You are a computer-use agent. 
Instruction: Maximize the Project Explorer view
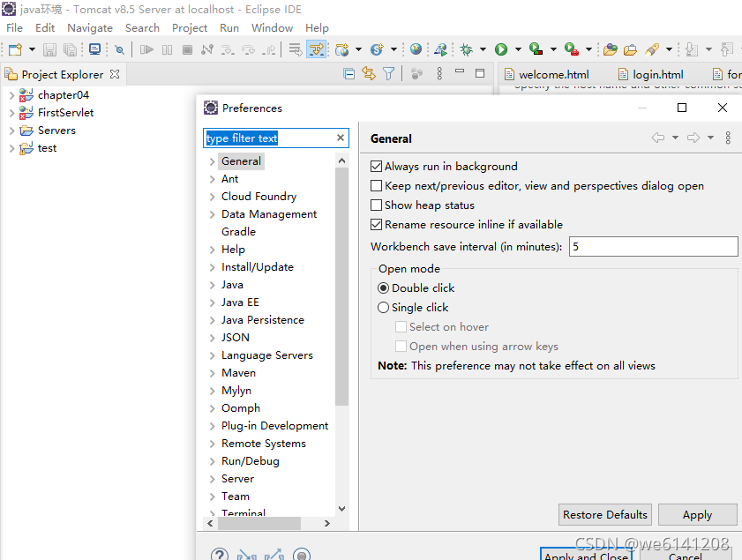pos(480,73)
